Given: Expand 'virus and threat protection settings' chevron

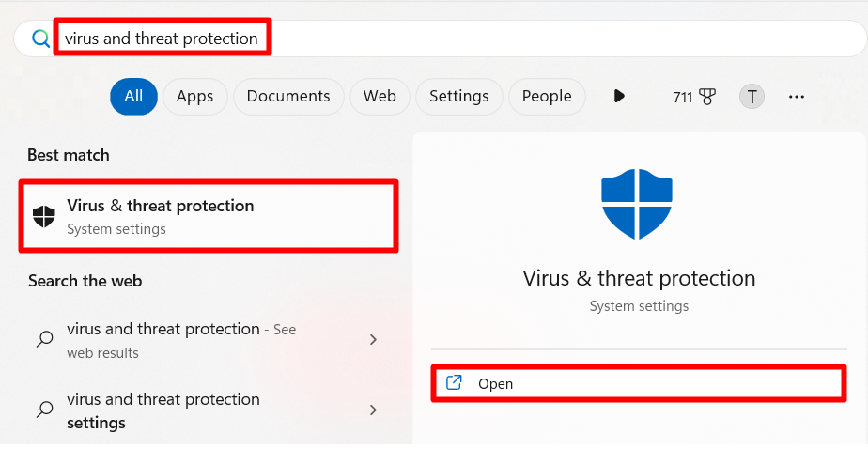Looking at the screenshot, I should [x=373, y=410].
